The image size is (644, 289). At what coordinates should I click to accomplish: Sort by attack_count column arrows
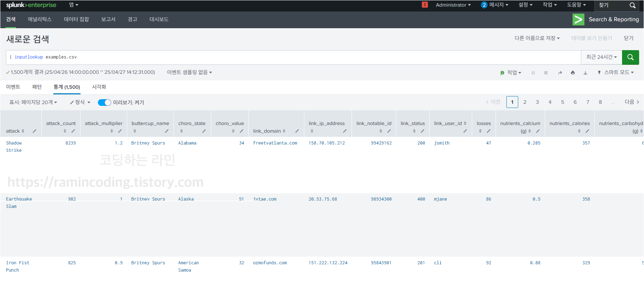point(65,131)
